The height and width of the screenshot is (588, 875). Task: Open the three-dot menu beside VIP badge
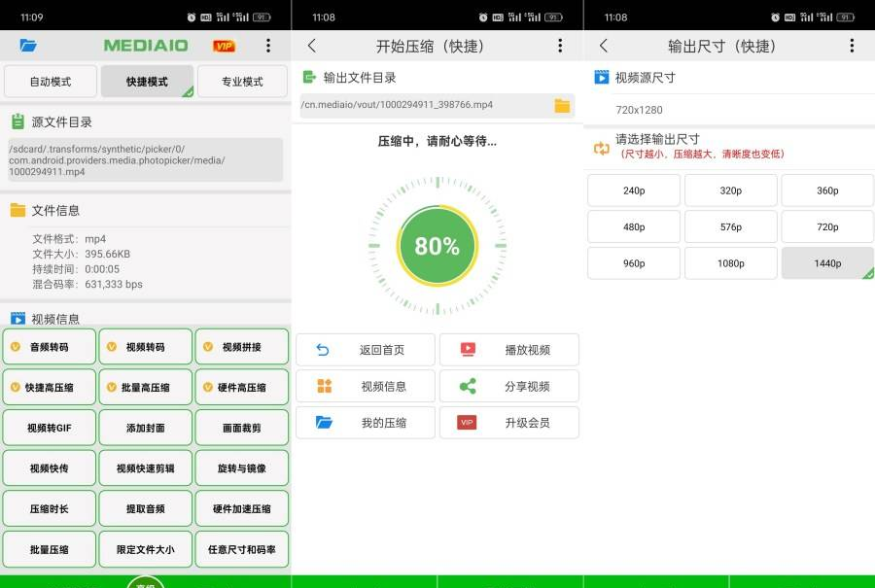[x=268, y=46]
